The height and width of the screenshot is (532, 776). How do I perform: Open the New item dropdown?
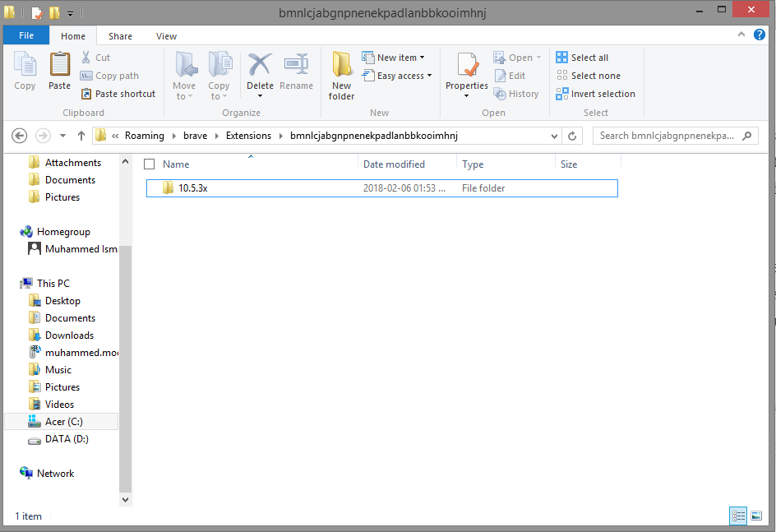tap(394, 58)
